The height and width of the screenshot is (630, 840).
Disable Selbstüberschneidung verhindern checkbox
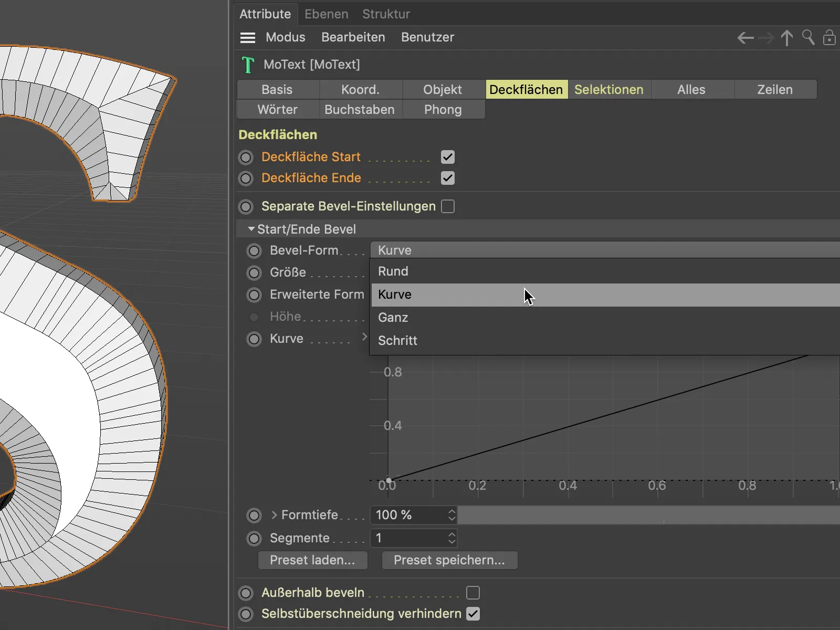point(473,614)
